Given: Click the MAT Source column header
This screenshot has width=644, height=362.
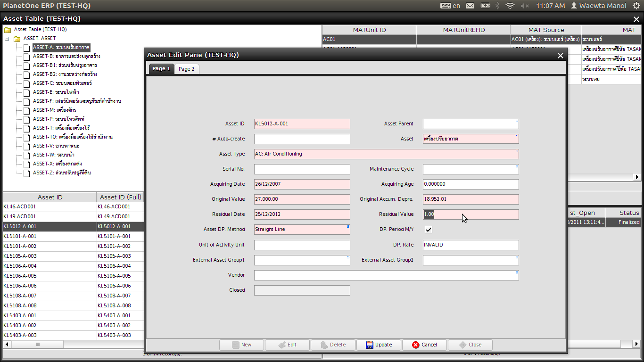Looking at the screenshot, I should 546,30.
